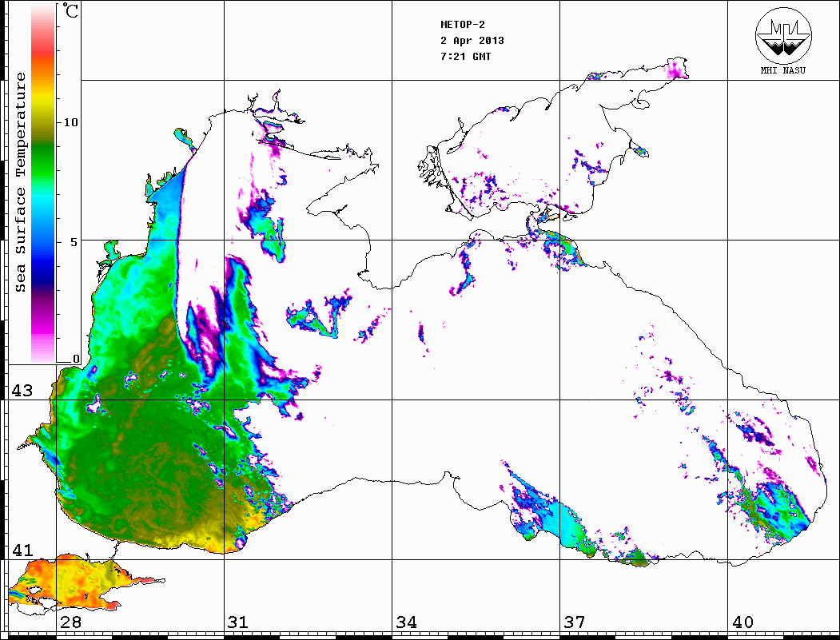
Task: Click the longitude label "34"
Action: [x=406, y=622]
